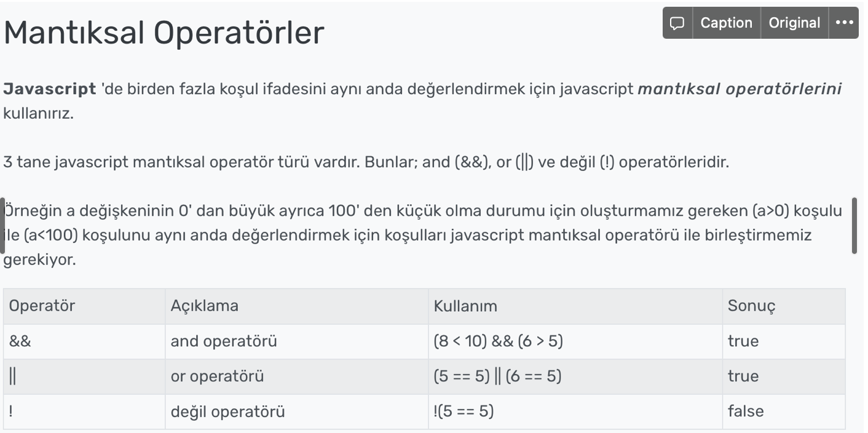
Task: Open the three-dots more options menu
Action: (x=844, y=23)
